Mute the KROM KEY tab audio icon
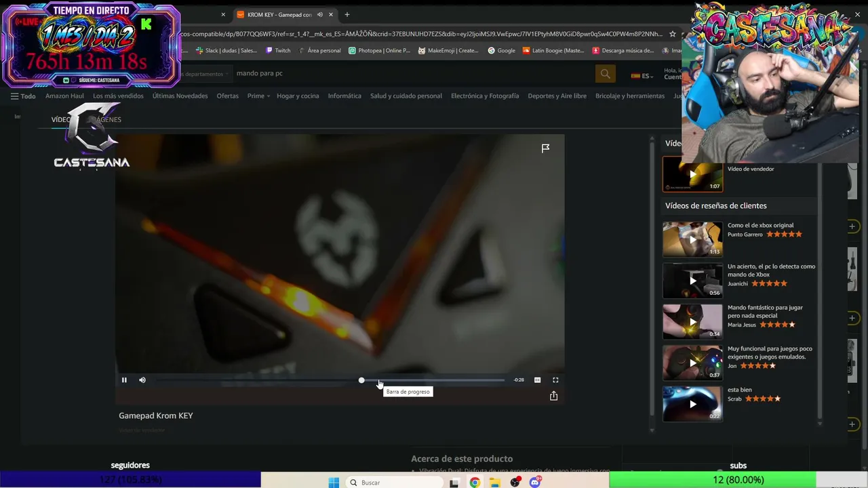The width and height of the screenshot is (868, 488). (319, 14)
